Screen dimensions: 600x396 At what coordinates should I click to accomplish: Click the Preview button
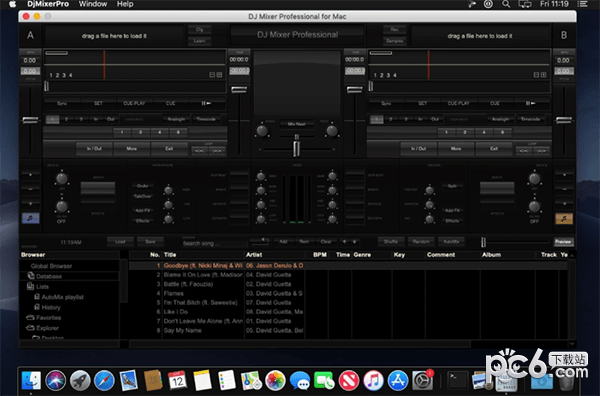(563, 241)
